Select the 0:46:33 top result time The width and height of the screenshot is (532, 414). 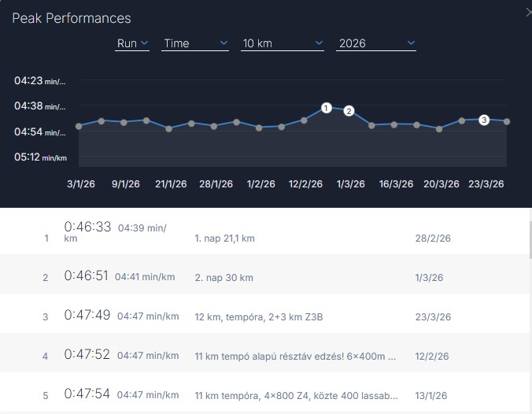point(87,227)
